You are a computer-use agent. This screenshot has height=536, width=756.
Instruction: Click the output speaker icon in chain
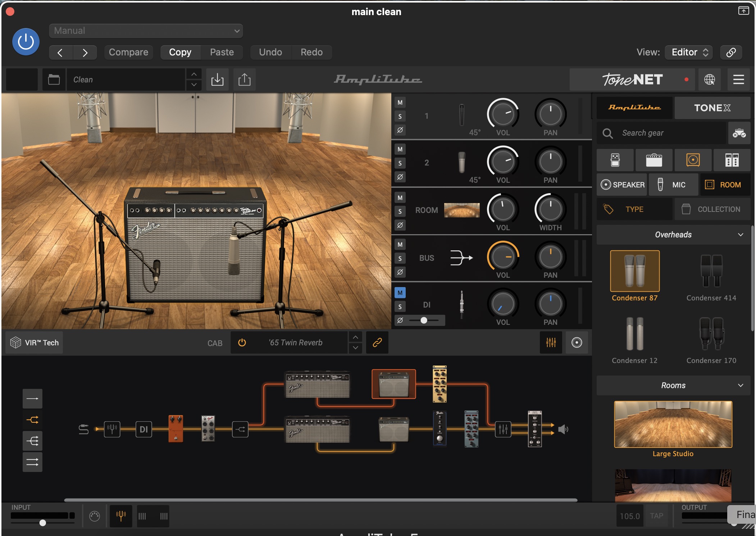click(563, 429)
